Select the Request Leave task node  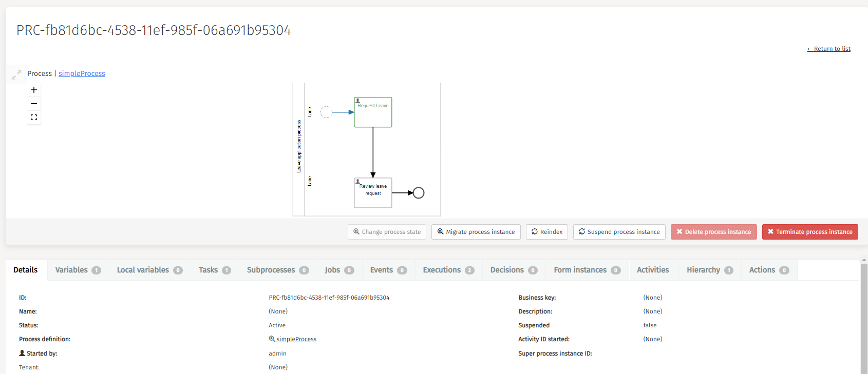tap(373, 112)
